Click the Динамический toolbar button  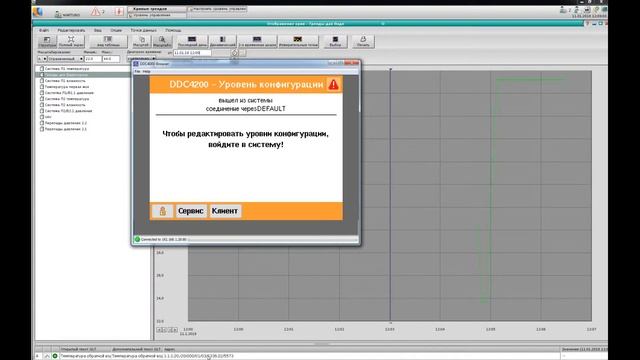pos(223,41)
